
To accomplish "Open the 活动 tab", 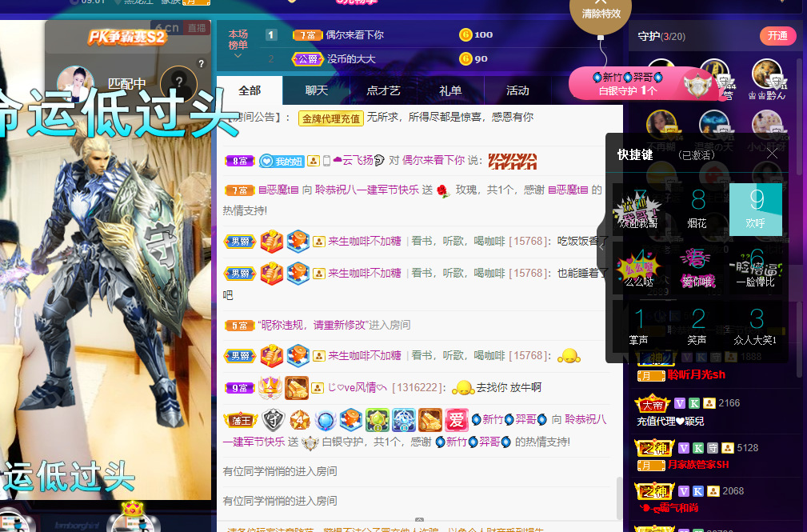I will (x=517, y=90).
